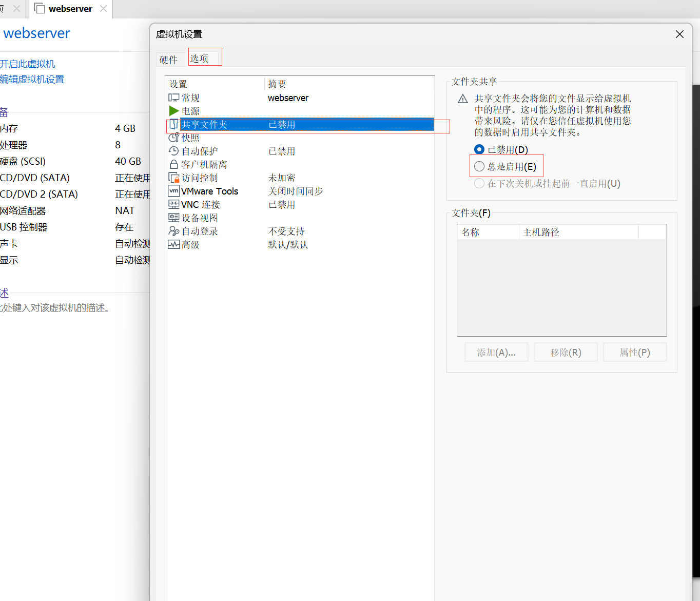Click 开启此虚拟机 to power on
This screenshot has height=601, width=700.
pos(28,64)
